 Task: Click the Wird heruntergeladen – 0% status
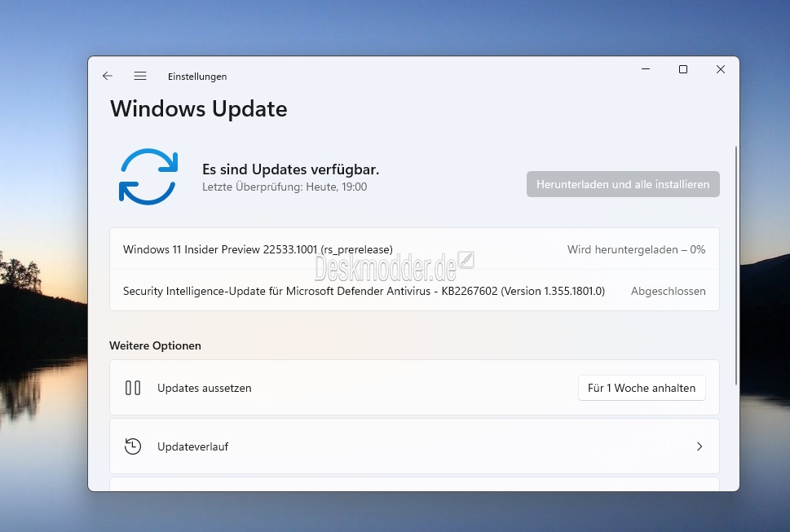(636, 249)
